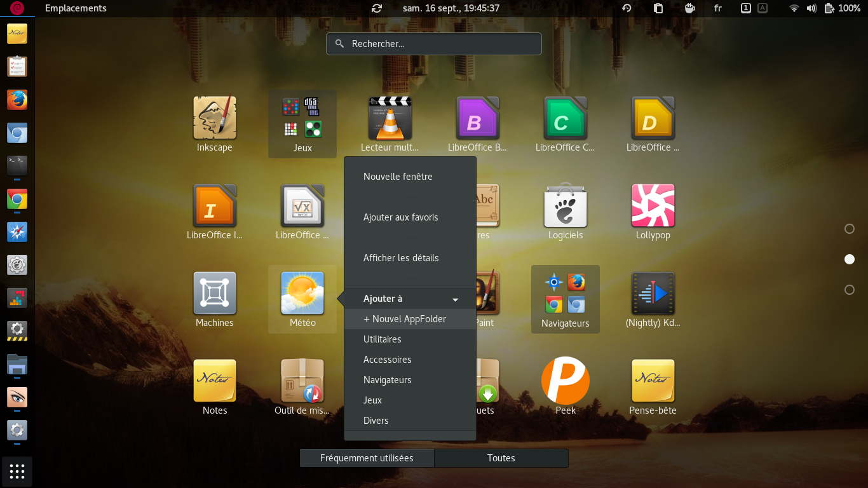Select Nouvelle fenêtre in the context menu
The image size is (868, 488).
point(410,177)
